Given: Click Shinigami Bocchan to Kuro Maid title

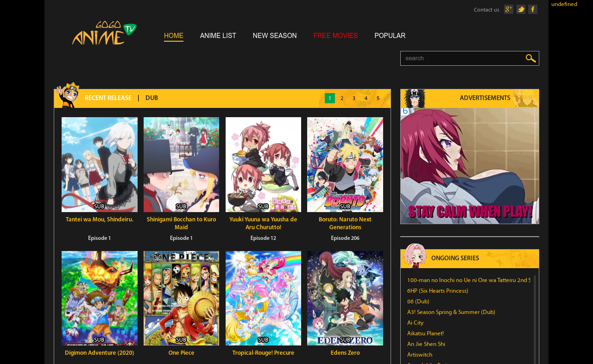Looking at the screenshot, I should pyautogui.click(x=181, y=223).
